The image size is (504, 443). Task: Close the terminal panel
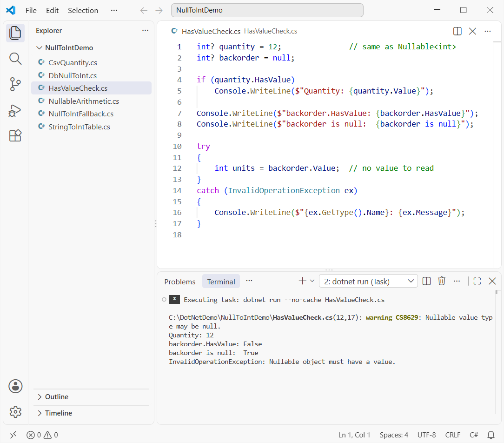(x=492, y=281)
